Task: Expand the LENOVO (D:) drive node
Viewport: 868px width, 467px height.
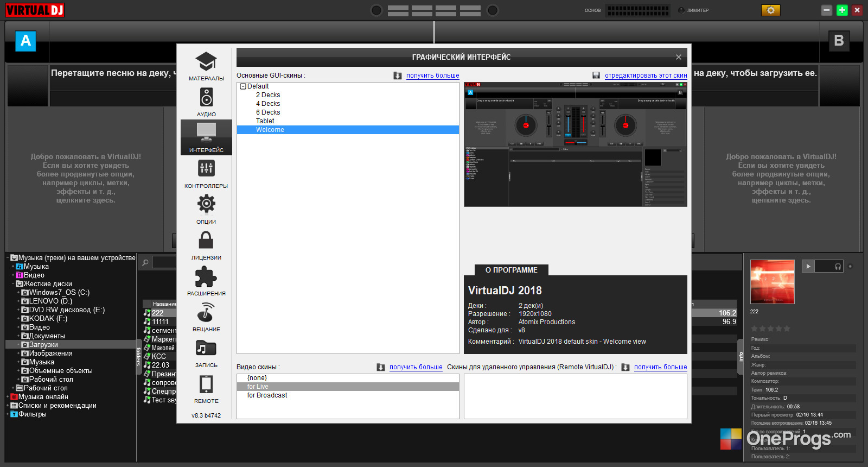Action: [18, 301]
